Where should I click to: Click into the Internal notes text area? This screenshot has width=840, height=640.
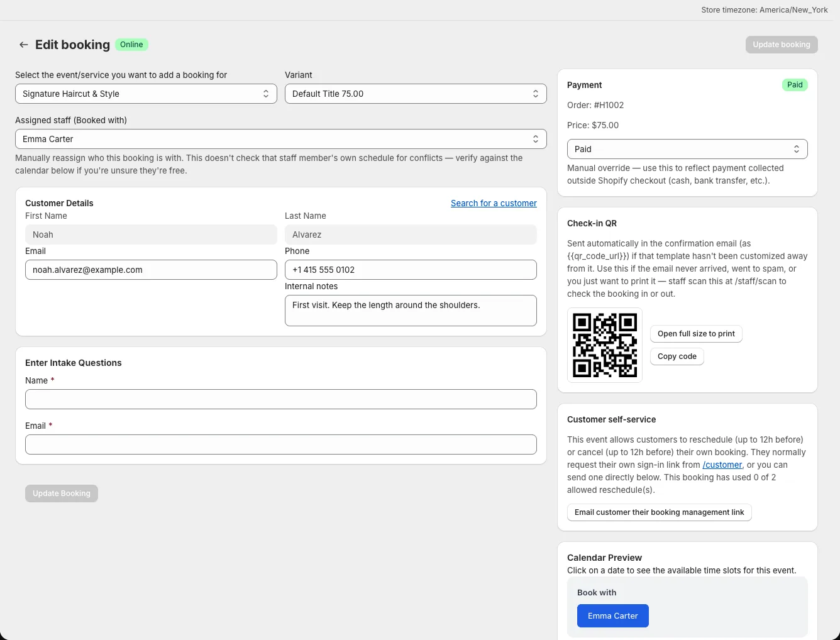click(x=411, y=311)
